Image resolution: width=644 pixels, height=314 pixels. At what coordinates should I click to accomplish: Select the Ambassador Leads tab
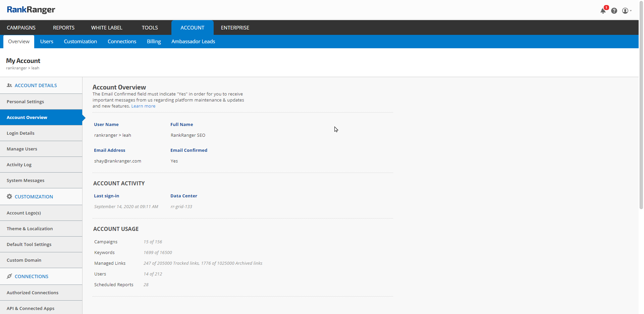pos(193,42)
